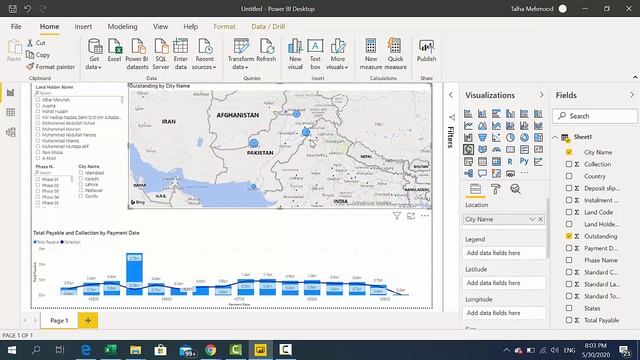
Task: Click the highlighted Map visual icon
Action: (468, 149)
